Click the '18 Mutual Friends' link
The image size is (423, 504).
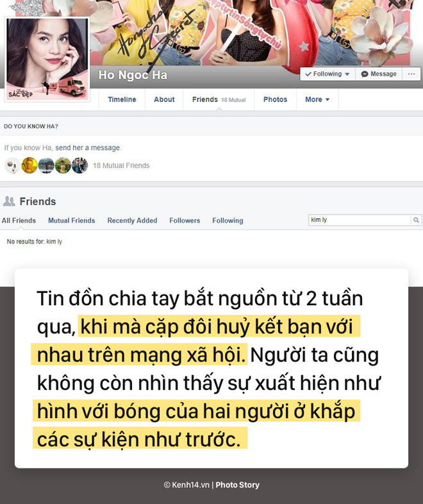[x=121, y=165]
